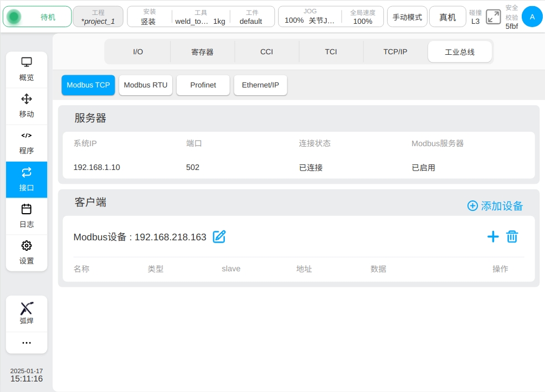Viewport: 545px width, 392px height.
Task: Toggle the manual mode (手动模式) button
Action: tap(407, 17)
